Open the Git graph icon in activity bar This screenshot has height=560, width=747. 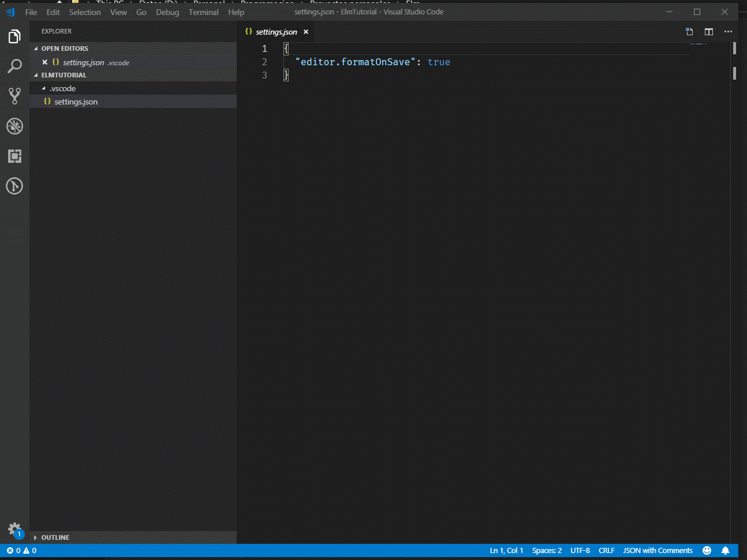(x=14, y=186)
